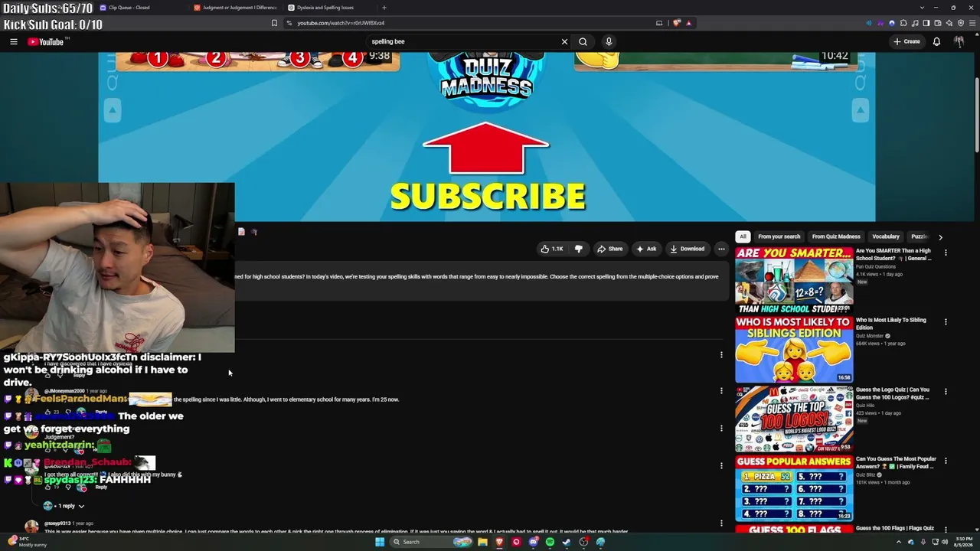Viewport: 980px width, 551px height.
Task: Select the 'From your search' chip
Action: (x=779, y=236)
